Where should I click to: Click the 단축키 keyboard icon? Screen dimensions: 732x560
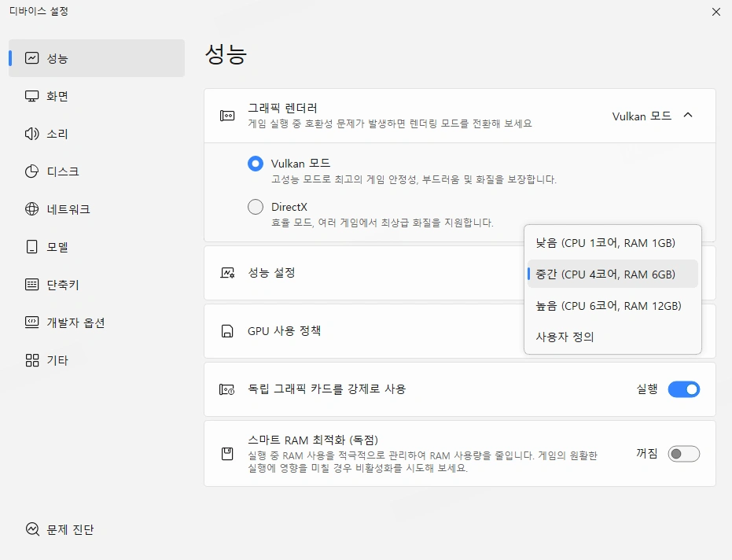[x=31, y=285]
